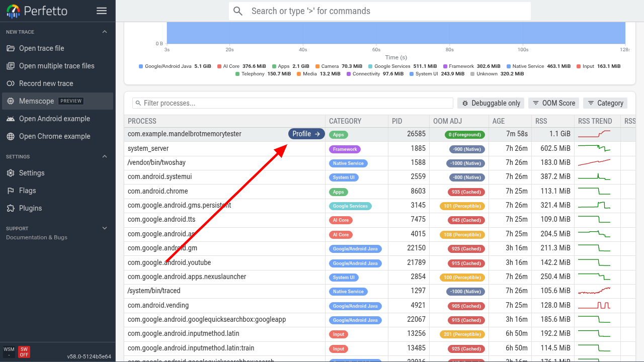This screenshot has width=644, height=362.
Task: Click the RSS trend sparkline for com.android.vending
Action: point(594,305)
